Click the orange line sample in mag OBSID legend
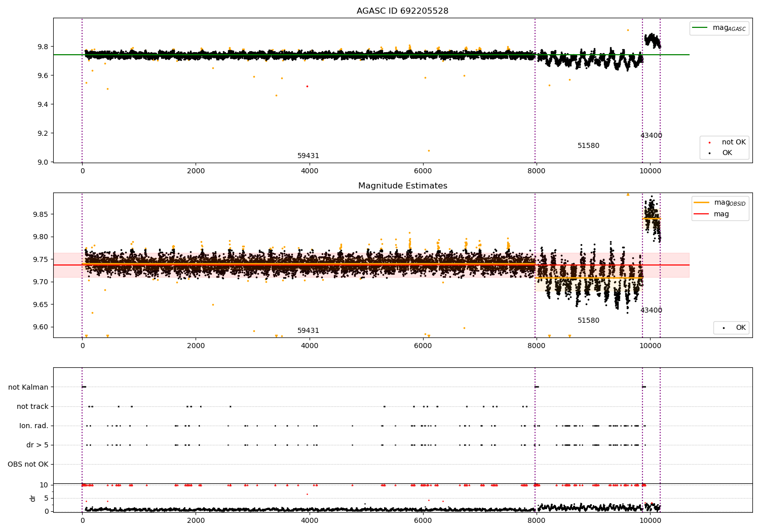 701,203
